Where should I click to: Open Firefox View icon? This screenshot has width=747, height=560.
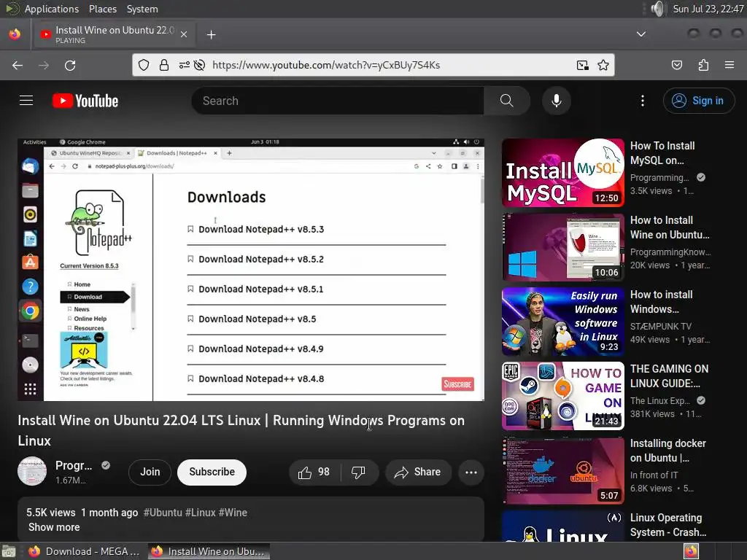tap(15, 34)
